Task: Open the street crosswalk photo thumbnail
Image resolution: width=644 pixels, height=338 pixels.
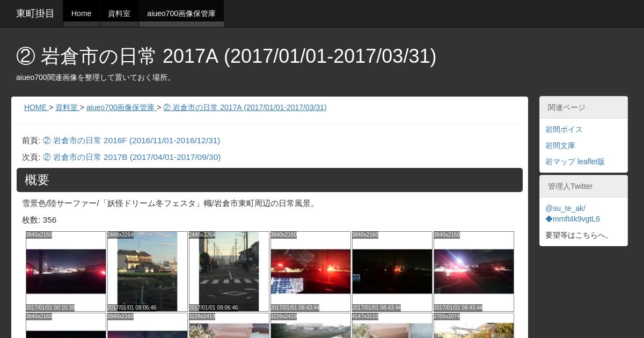Action: (229, 271)
